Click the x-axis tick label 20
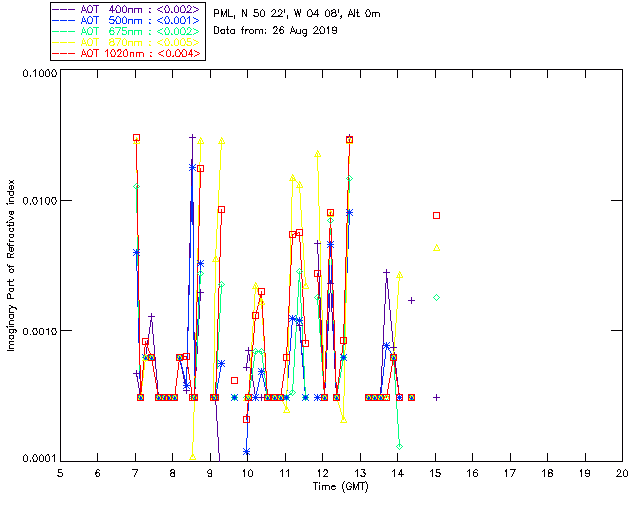 pos(622,473)
